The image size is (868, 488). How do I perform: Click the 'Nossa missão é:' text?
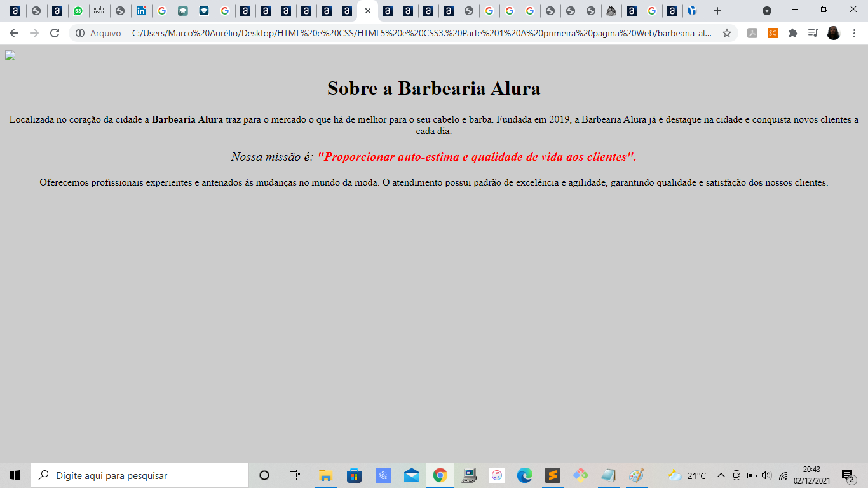tap(272, 157)
